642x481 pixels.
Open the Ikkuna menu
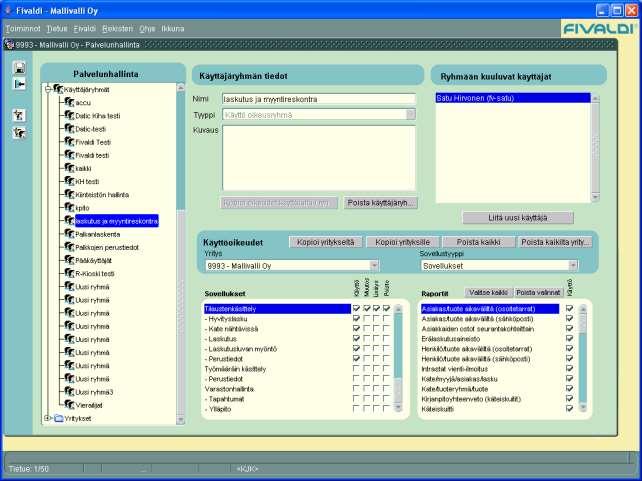tap(173, 29)
